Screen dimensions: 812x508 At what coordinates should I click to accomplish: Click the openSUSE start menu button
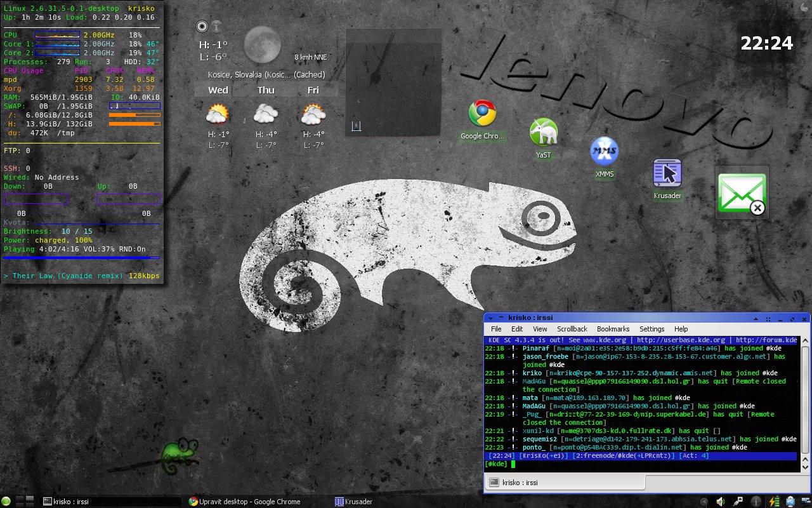[x=6, y=501]
